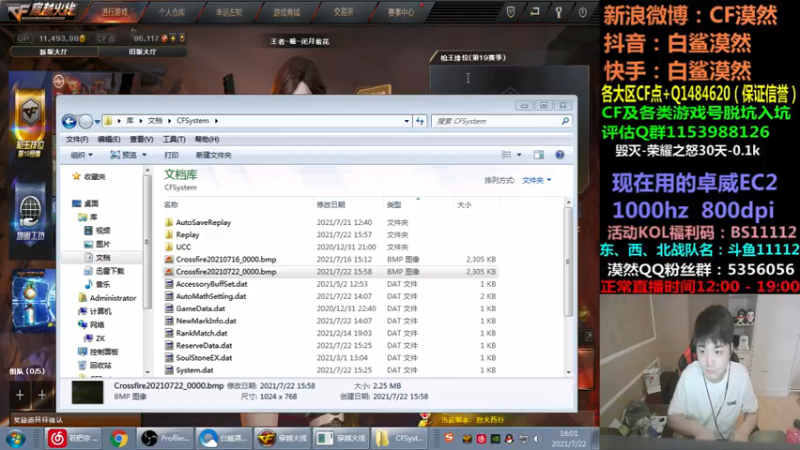Open the 编辑(E) menu

109,139
